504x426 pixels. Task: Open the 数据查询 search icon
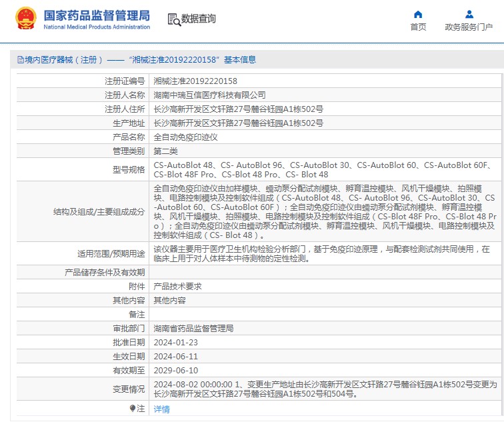click(174, 19)
